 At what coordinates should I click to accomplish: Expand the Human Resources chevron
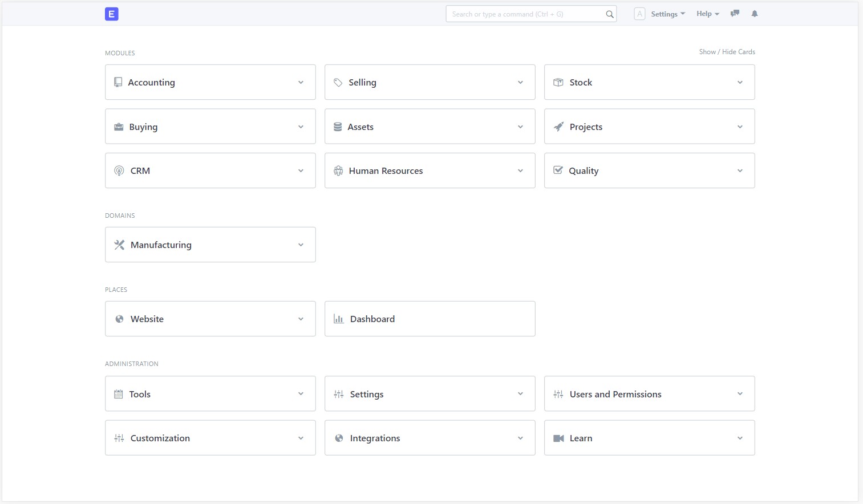tap(520, 170)
